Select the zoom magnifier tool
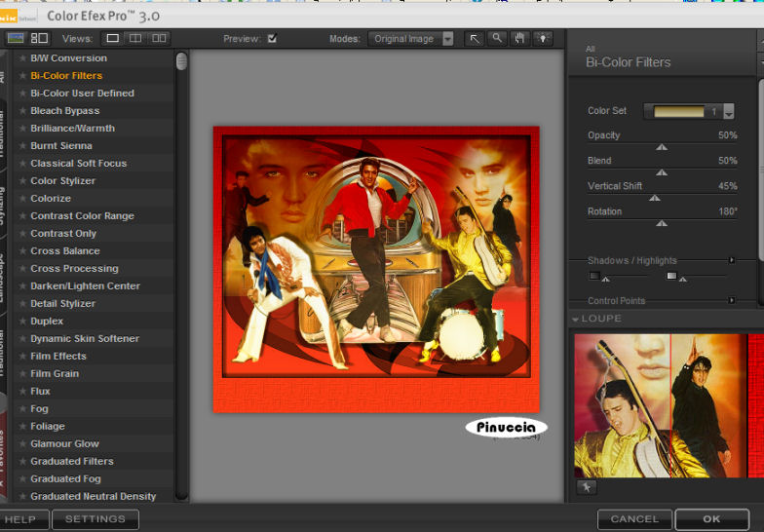 pyautogui.click(x=497, y=39)
